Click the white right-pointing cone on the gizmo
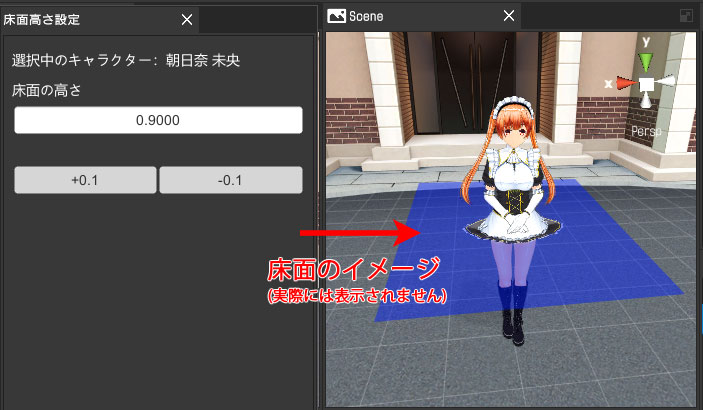 (x=667, y=82)
